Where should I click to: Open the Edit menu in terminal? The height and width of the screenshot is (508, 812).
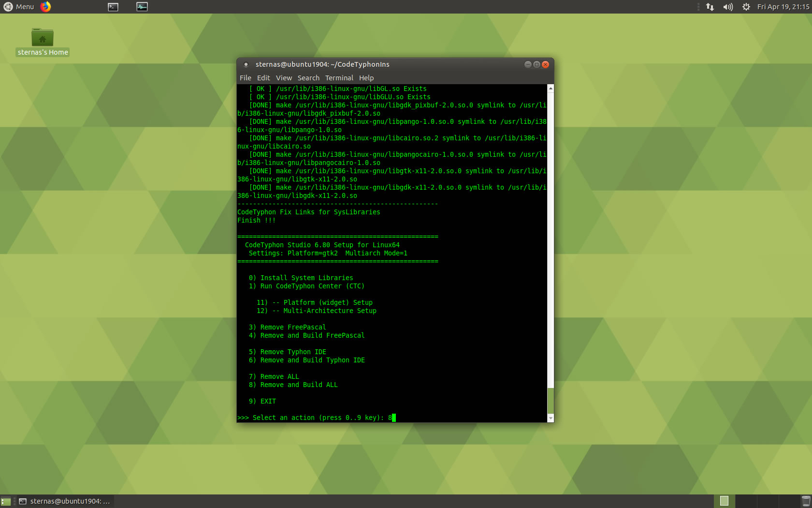pos(263,78)
